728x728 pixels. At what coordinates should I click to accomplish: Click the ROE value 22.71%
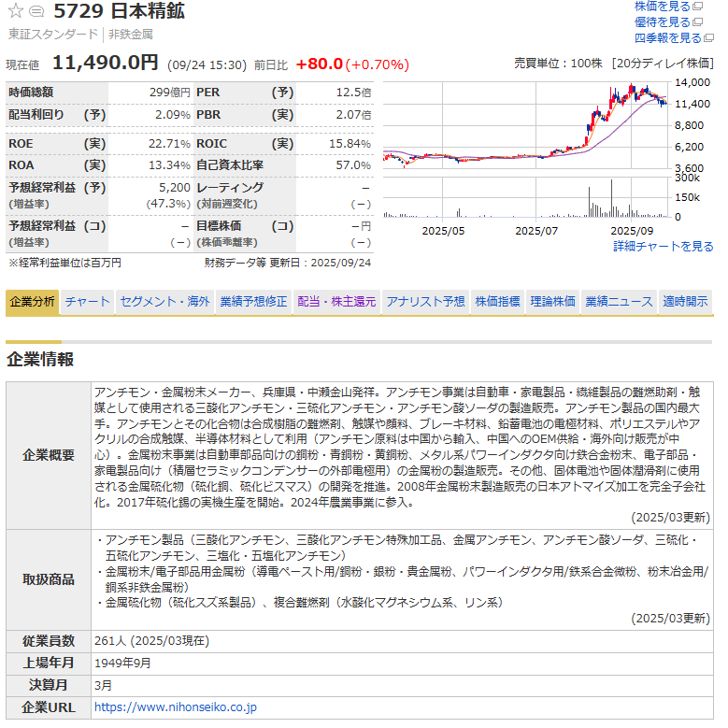tap(169, 144)
